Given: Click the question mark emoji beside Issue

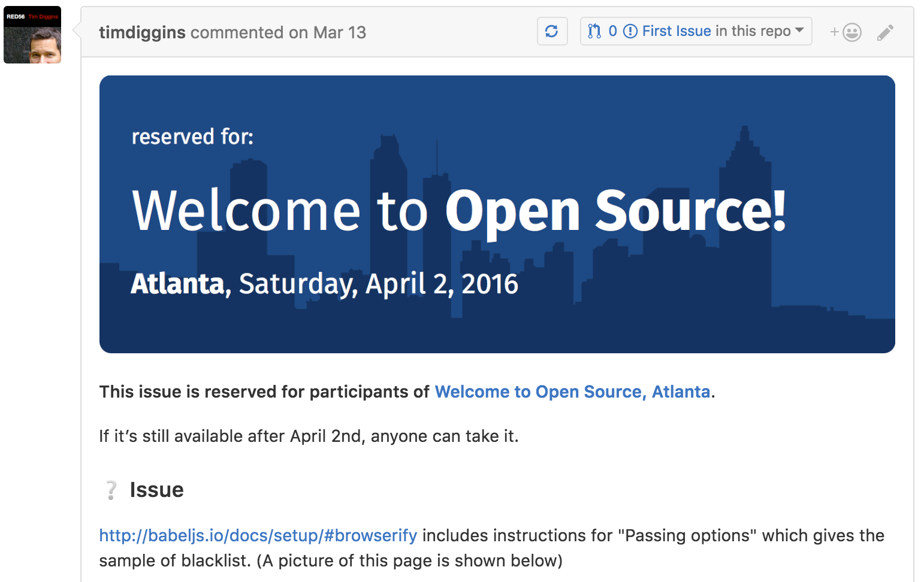Looking at the screenshot, I should [111, 490].
